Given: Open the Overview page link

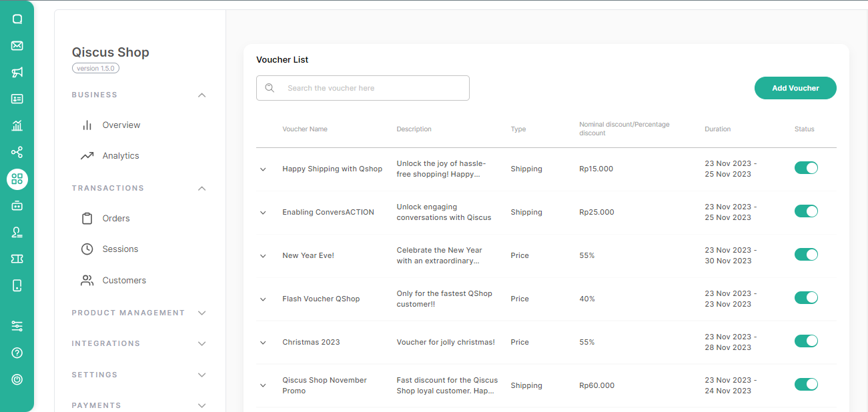Looking at the screenshot, I should point(121,125).
